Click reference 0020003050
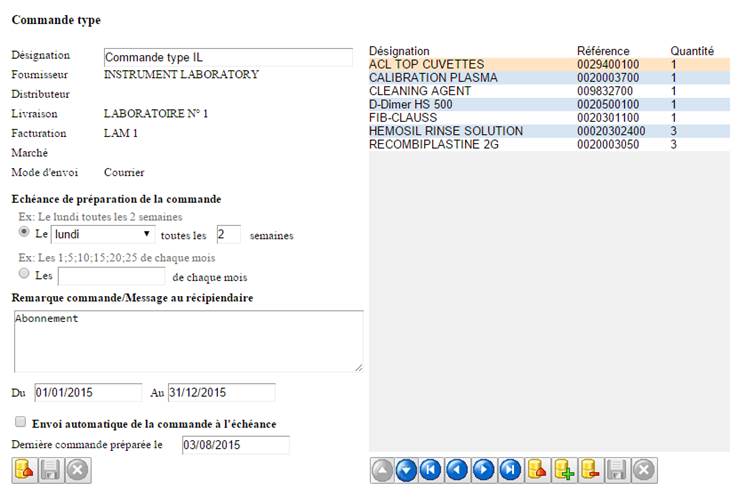 pos(608,144)
